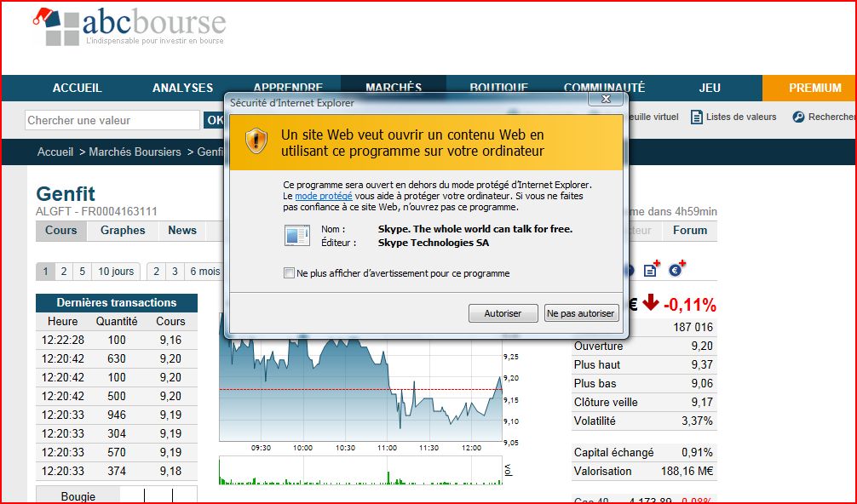Click the 'Clôture veille' row label
Screen dimensions: 857x504
click(606, 403)
